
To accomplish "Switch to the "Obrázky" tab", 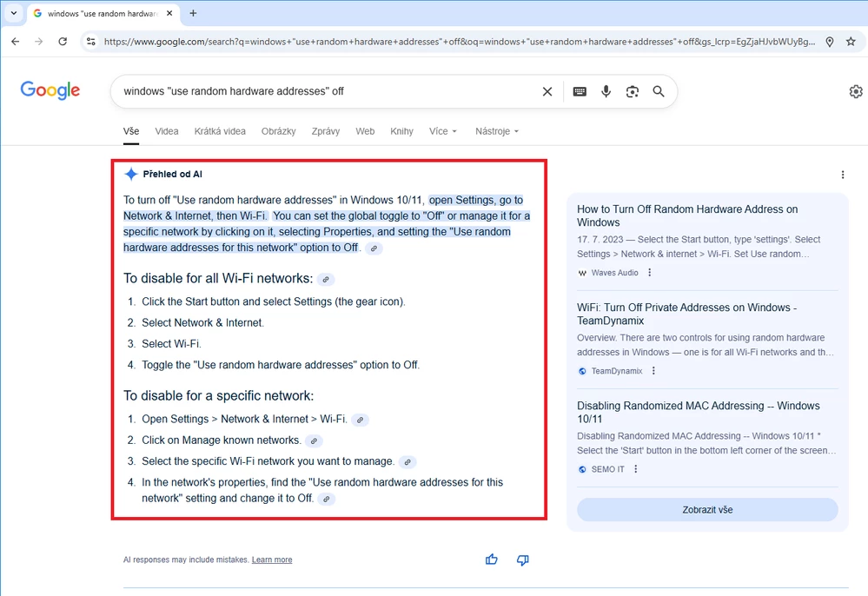I will coord(278,131).
